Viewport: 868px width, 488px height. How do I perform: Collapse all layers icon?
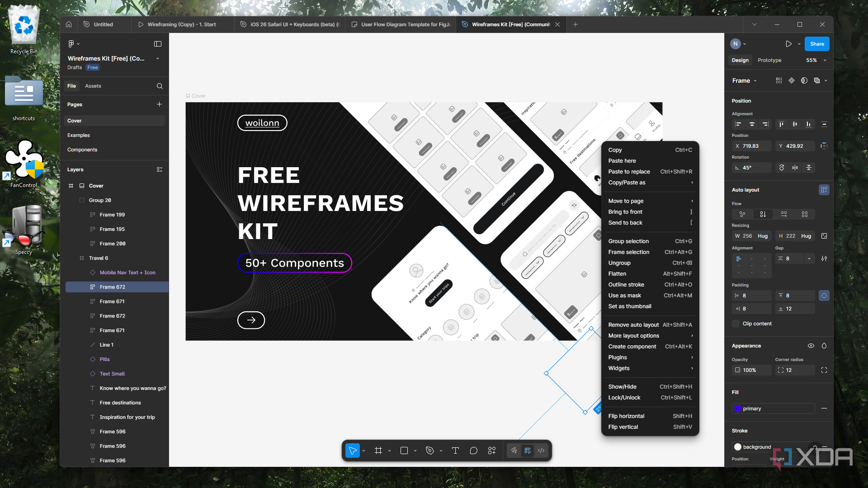[160, 169]
